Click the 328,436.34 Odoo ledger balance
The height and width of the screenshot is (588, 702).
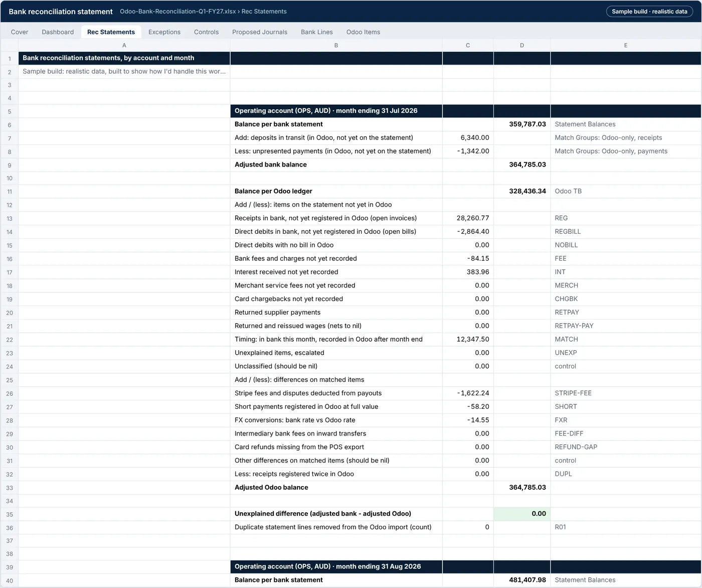pos(522,191)
